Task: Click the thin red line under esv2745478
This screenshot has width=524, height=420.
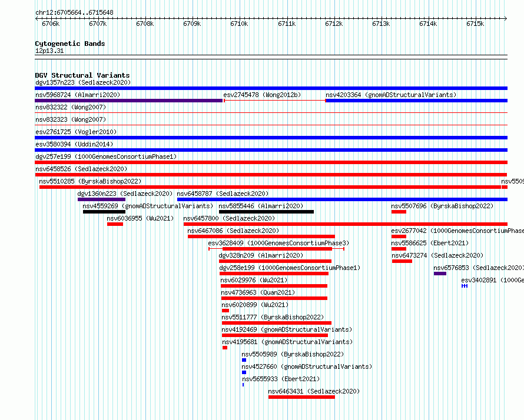Action: point(275,101)
